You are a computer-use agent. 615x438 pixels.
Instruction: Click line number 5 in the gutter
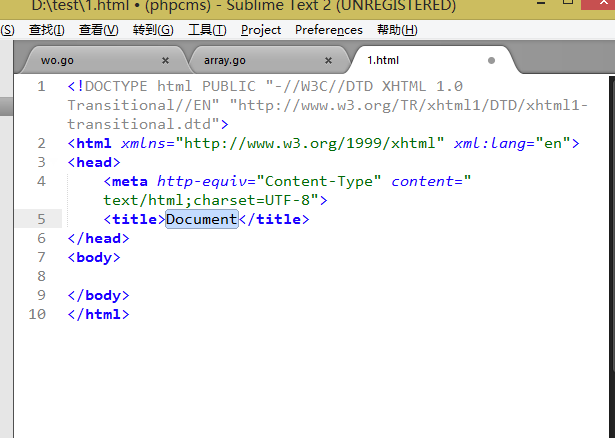pyautogui.click(x=41, y=219)
